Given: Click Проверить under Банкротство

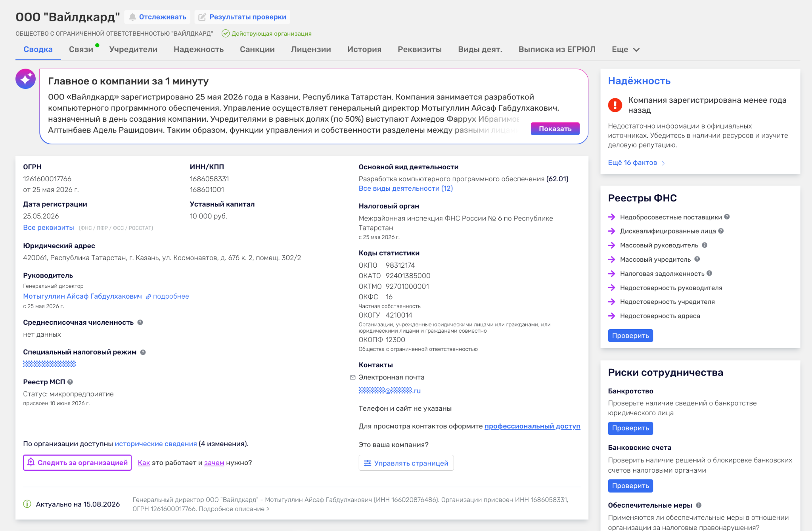Looking at the screenshot, I should (630, 428).
